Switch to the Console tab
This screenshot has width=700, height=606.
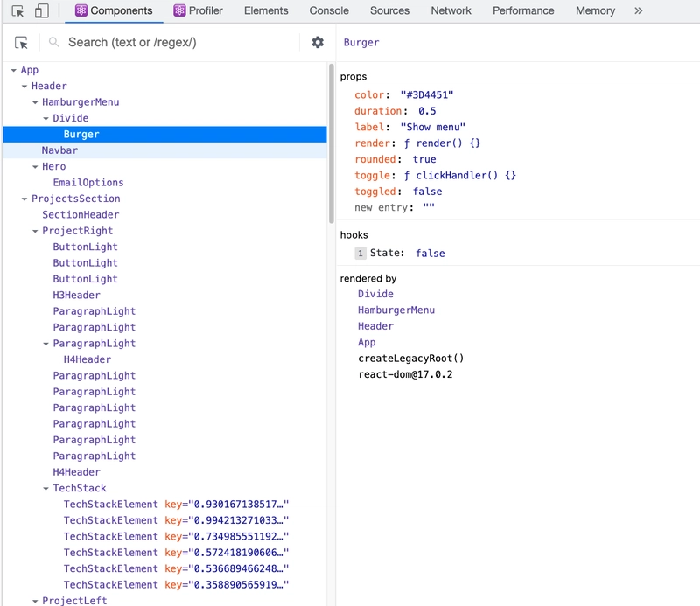click(329, 10)
